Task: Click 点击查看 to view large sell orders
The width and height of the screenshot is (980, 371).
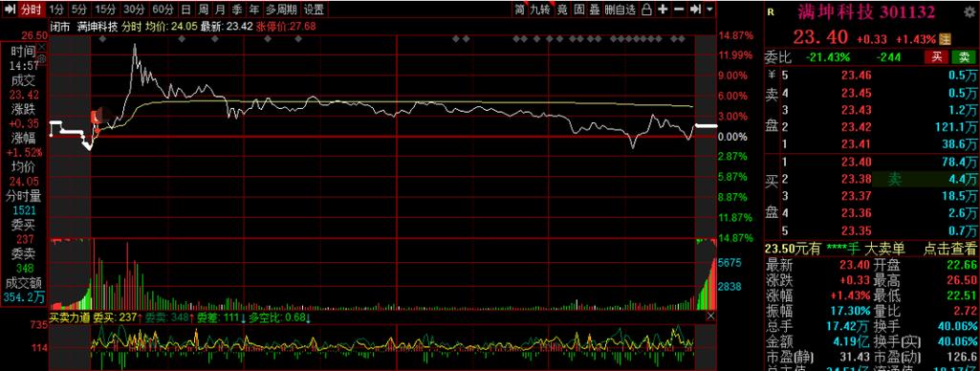Action: (949, 250)
